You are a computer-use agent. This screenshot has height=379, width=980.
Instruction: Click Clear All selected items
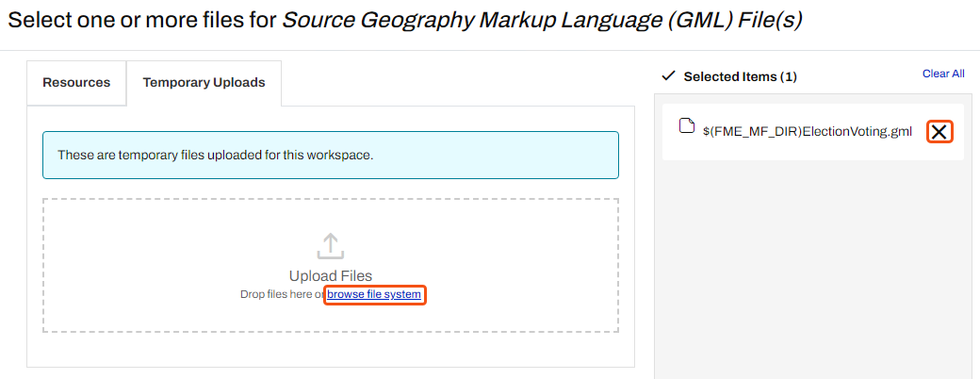[943, 74]
